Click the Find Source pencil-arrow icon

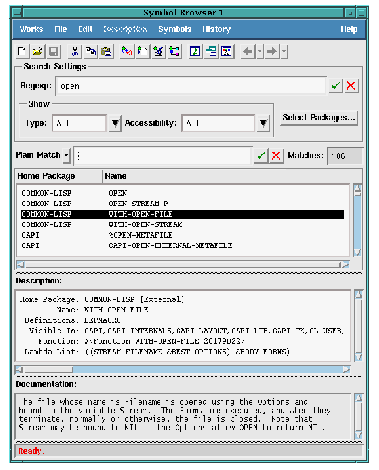pyautogui.click(x=127, y=51)
